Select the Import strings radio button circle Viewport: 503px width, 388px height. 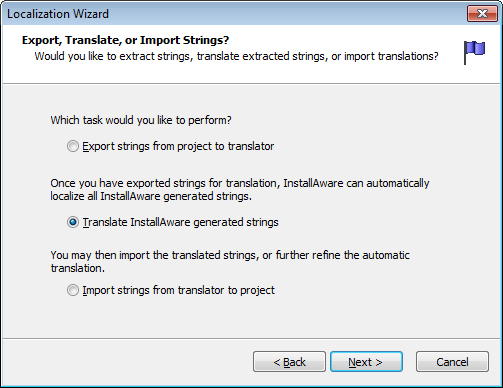(73, 290)
